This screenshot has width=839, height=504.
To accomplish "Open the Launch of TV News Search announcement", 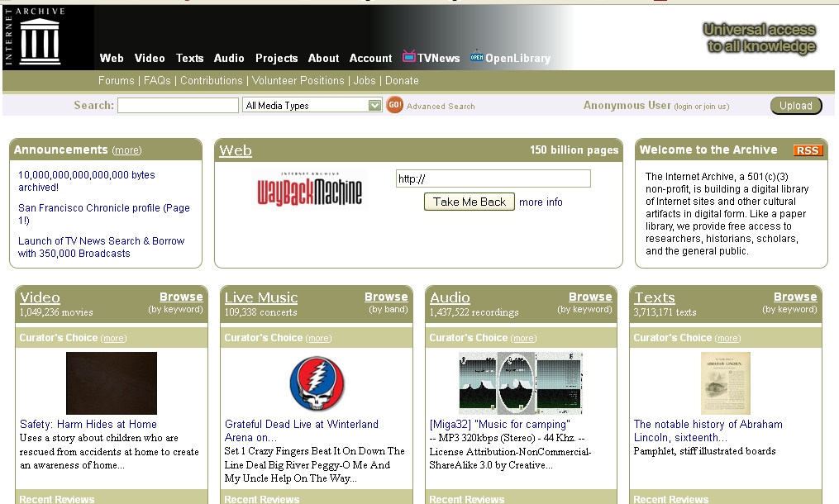I will 101,247.
